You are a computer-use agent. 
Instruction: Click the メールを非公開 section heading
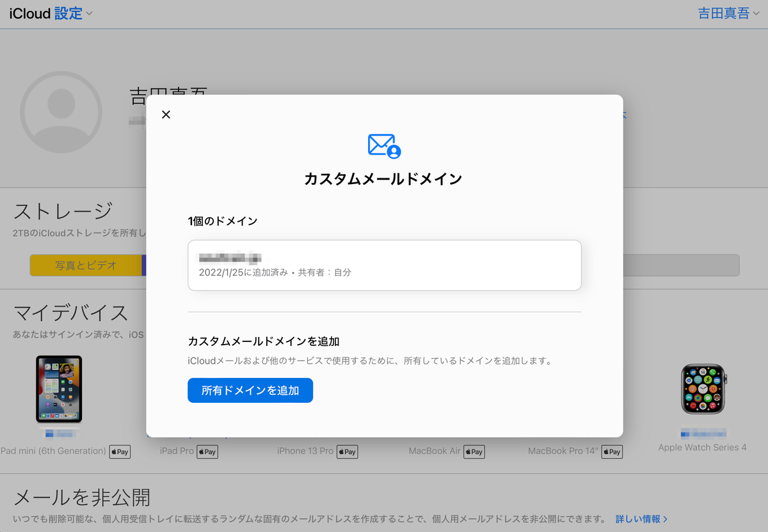tap(82, 497)
